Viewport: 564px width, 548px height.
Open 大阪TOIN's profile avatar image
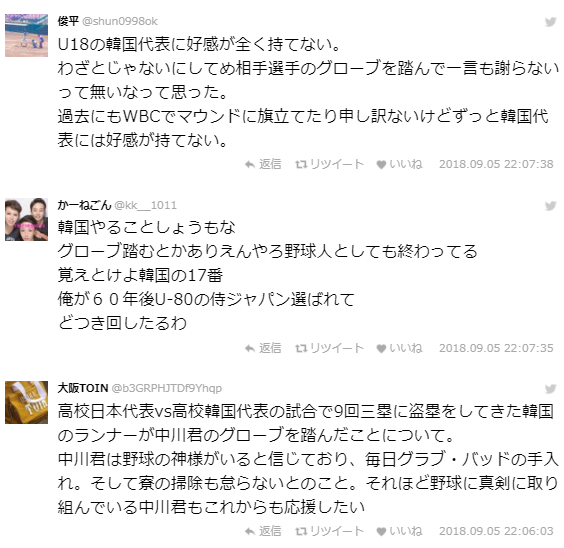point(26,402)
